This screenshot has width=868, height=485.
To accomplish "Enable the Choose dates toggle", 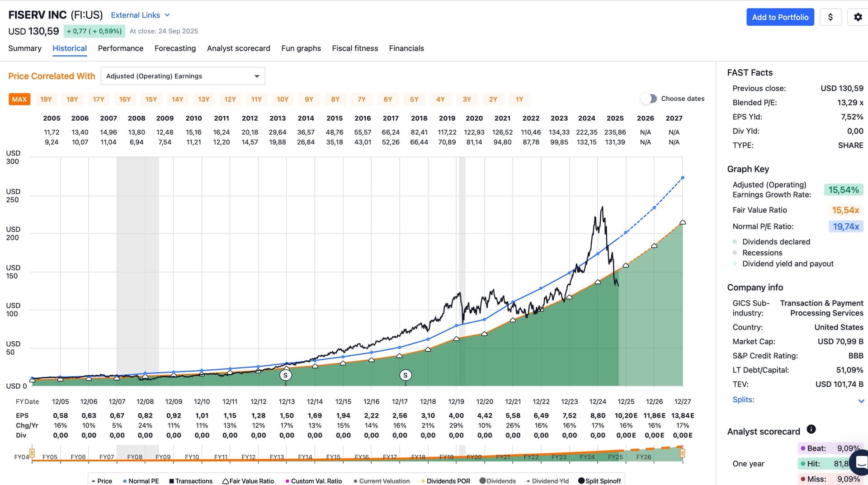I will [649, 99].
